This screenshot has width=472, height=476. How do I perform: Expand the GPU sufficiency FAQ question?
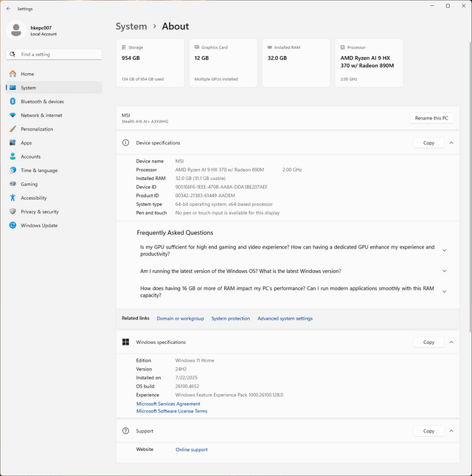coord(445,250)
